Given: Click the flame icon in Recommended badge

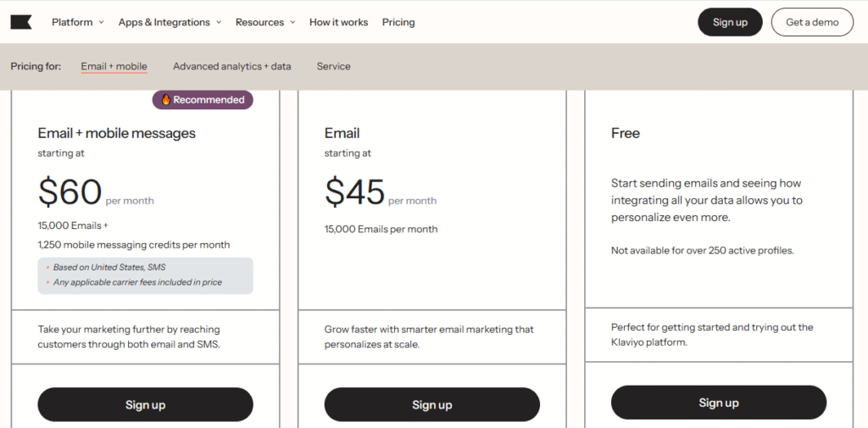Looking at the screenshot, I should pyautogui.click(x=165, y=100).
